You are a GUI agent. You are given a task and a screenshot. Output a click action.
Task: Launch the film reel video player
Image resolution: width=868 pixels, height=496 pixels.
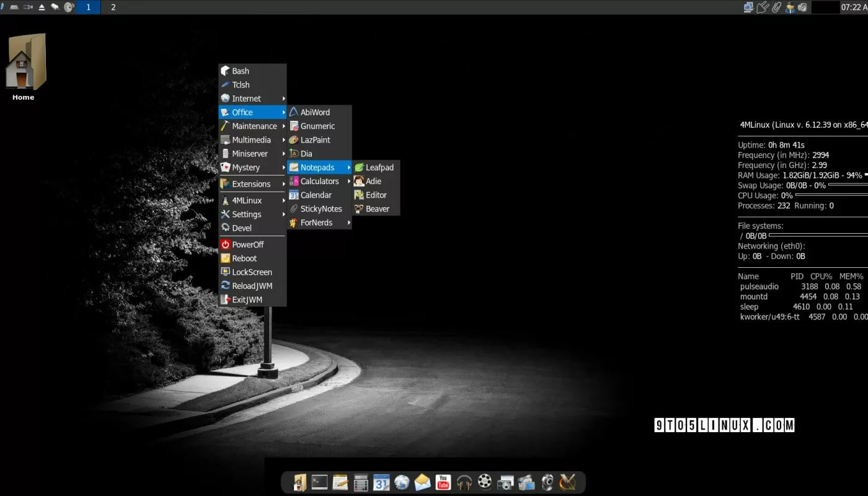click(x=485, y=482)
